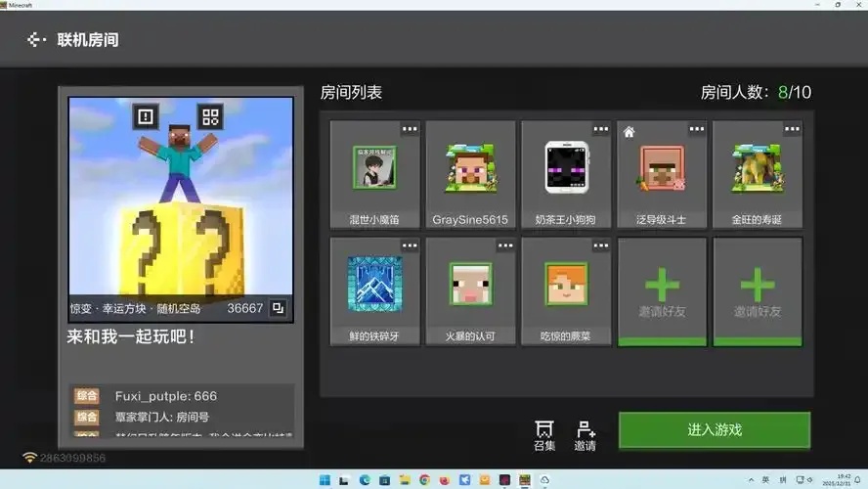Open the options menu for player 泛导级斗士
Image resolution: width=868 pixels, height=489 pixels.
point(696,130)
